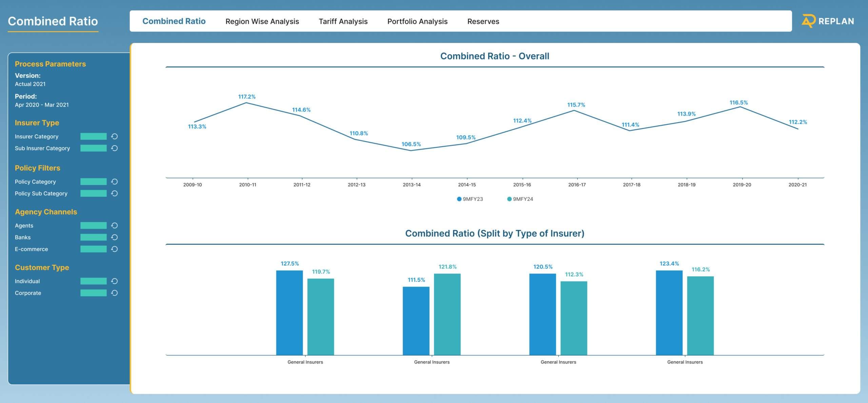Open the Individual customer type dropdown
This screenshot has width=868, height=403.
[93, 281]
